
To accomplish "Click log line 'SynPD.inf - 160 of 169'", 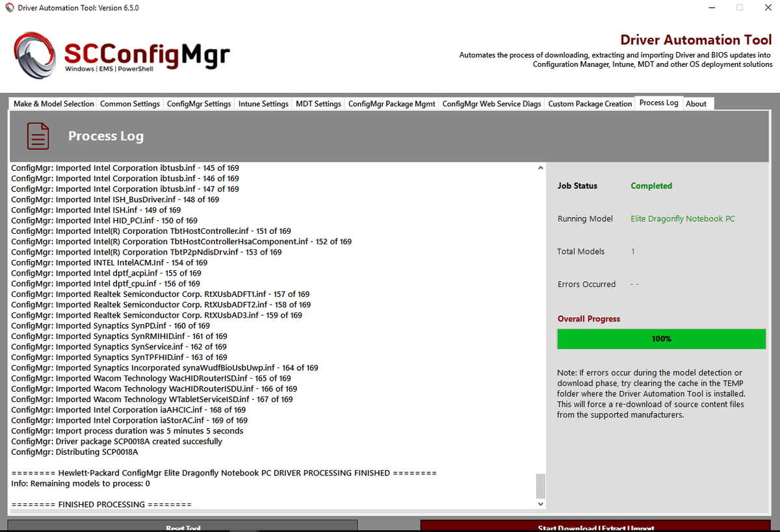I will tap(110, 325).
